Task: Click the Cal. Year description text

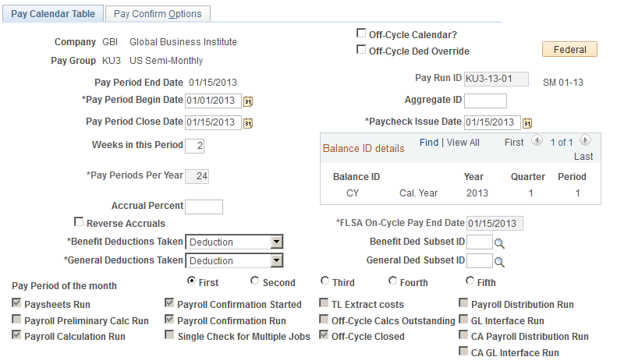Action: (x=418, y=193)
